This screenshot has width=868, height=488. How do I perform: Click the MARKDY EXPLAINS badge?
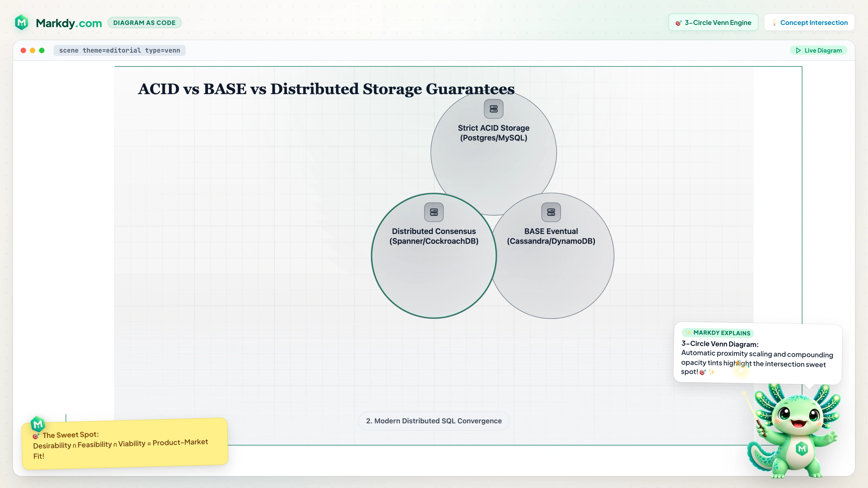point(718,333)
